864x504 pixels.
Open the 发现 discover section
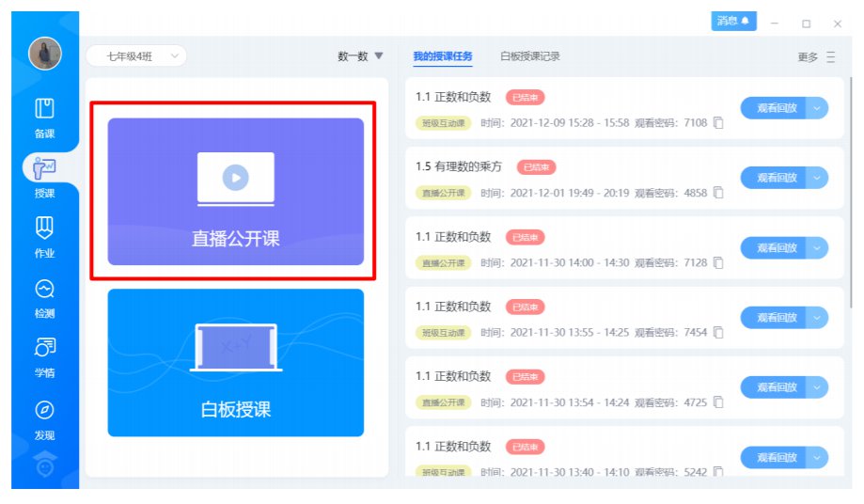pyautogui.click(x=44, y=420)
